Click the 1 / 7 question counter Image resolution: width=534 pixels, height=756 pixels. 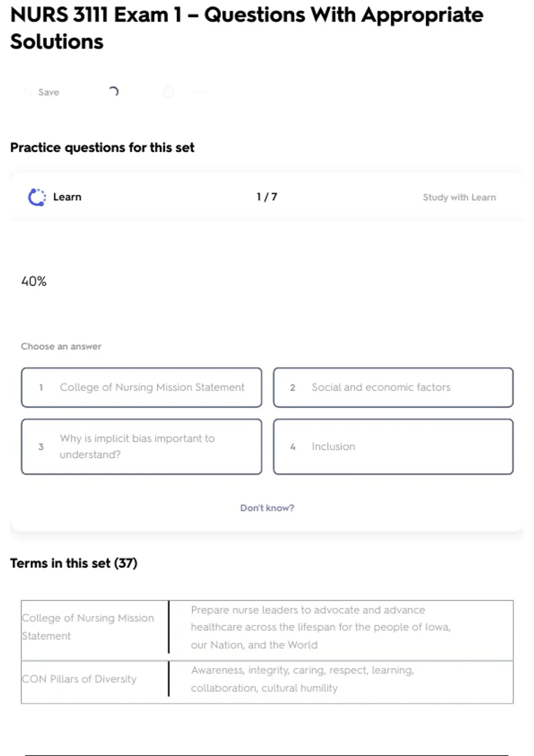[267, 197]
